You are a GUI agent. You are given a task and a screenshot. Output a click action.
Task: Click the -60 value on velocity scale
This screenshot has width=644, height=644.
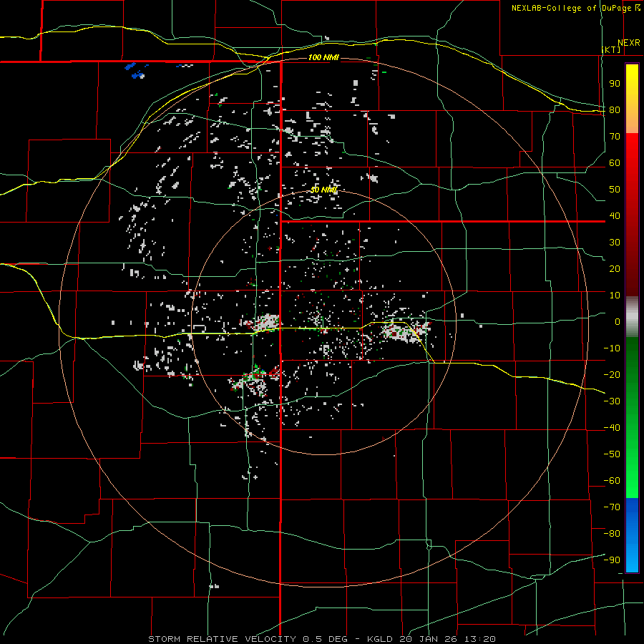[x=612, y=481]
